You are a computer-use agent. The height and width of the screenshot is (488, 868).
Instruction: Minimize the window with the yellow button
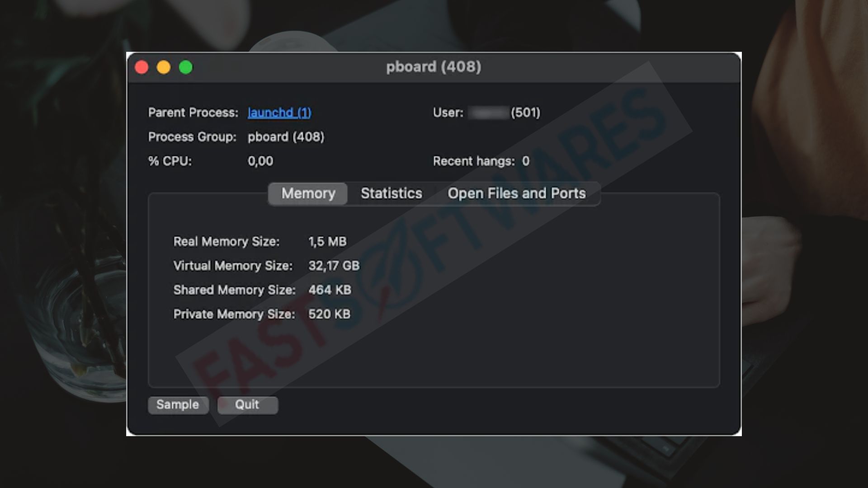coord(164,67)
